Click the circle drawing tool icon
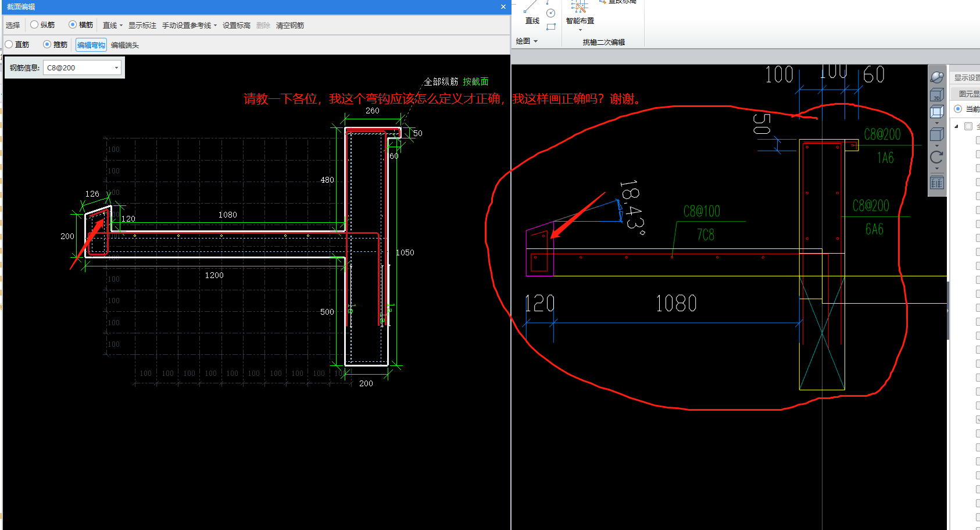This screenshot has height=530, width=980. coord(551,13)
